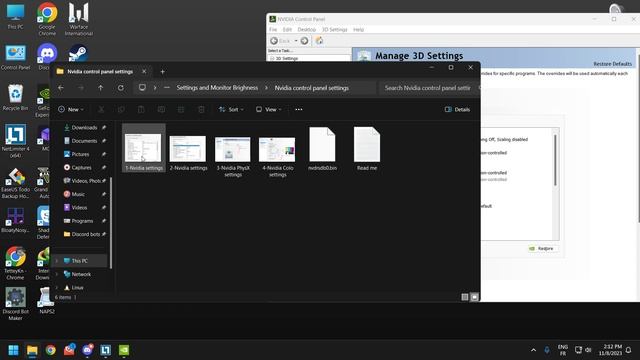Click the Rename toolbar icon
640x360 pixels.
pos(161,109)
